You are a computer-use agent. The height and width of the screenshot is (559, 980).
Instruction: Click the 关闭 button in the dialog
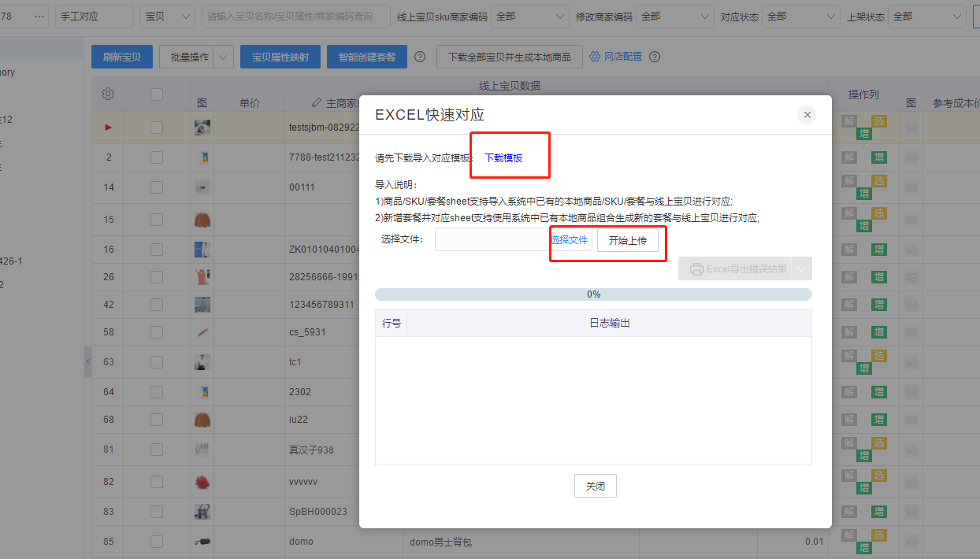pos(596,486)
